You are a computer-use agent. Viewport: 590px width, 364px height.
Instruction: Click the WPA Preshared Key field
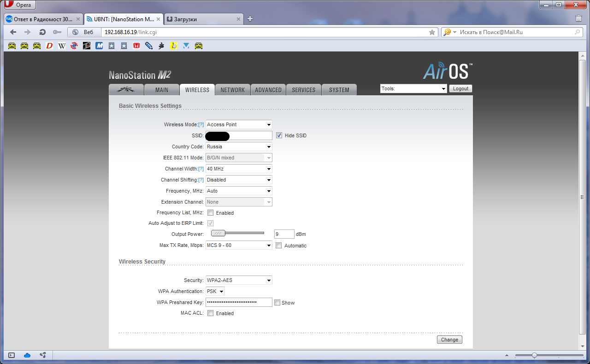(x=239, y=302)
